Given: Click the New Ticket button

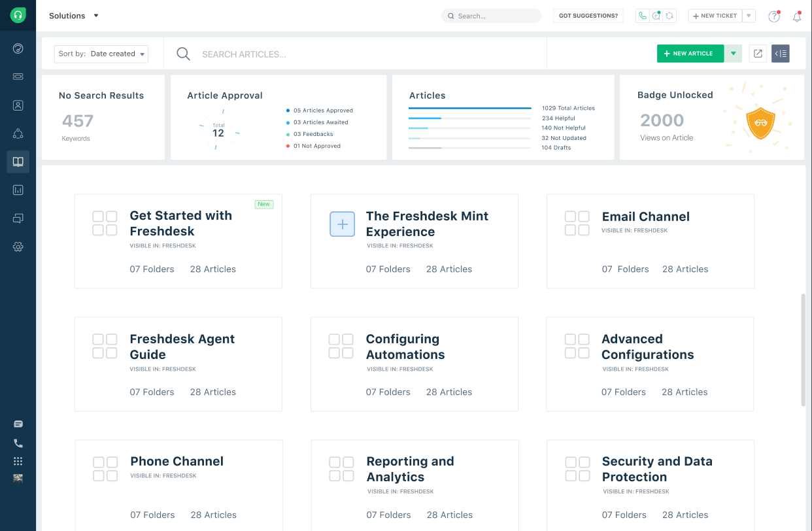Looking at the screenshot, I should coord(715,16).
